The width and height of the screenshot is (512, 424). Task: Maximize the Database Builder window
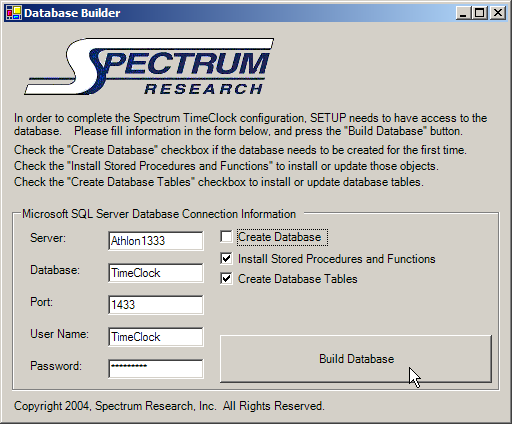[x=480, y=13]
